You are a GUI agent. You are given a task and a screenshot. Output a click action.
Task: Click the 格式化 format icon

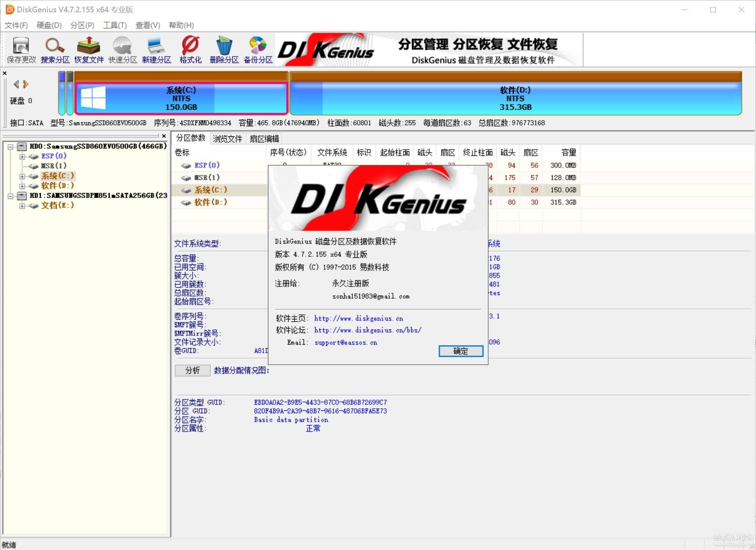click(x=190, y=49)
